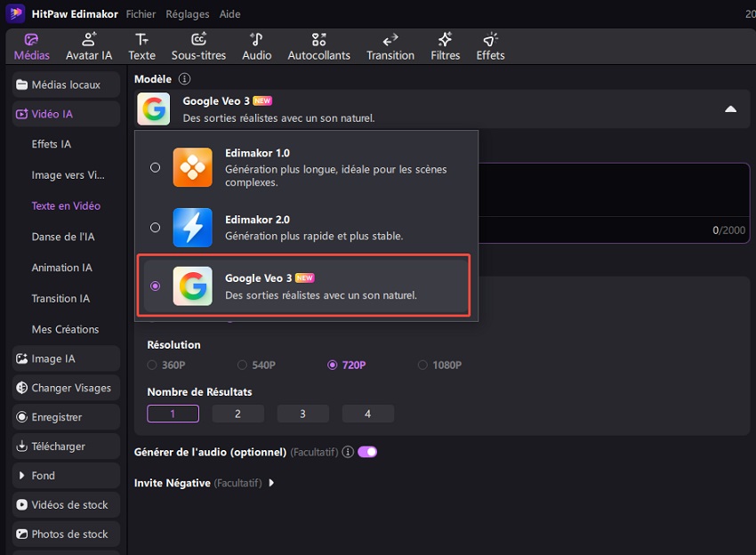Open the Aide menu
The width and height of the screenshot is (756, 555).
(230, 14)
